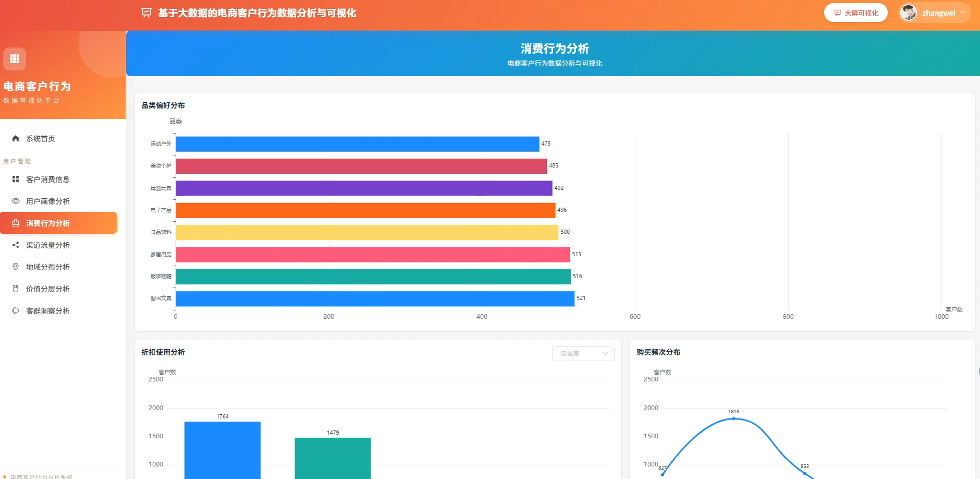Screen dimensions: 980x479
Task: Click the grid logo icon in sidebar
Action: coord(15,59)
